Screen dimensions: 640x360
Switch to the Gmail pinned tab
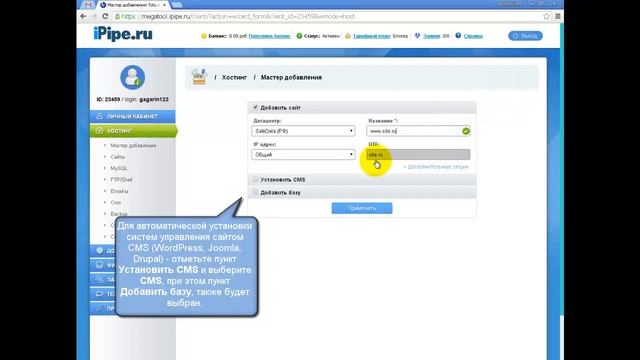click(x=88, y=5)
